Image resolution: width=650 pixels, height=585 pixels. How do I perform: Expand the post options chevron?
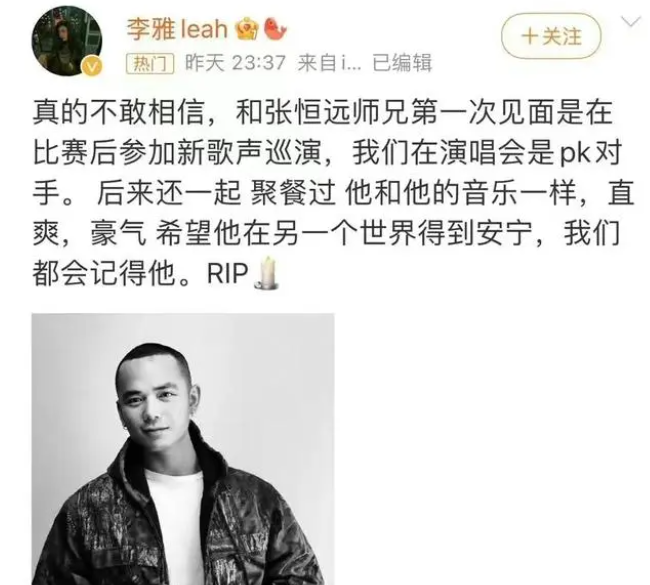[631, 21]
